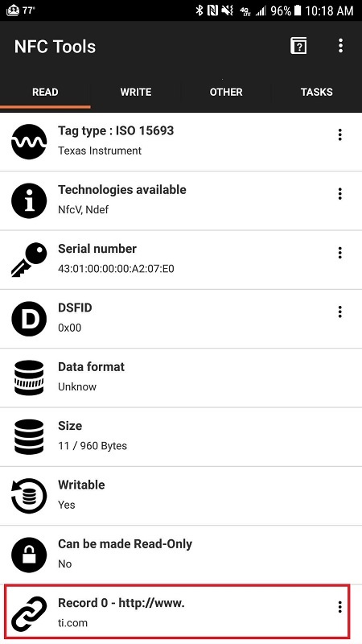Tap the DSFID letter D icon
This screenshot has width=362, height=644.
click(x=29, y=319)
